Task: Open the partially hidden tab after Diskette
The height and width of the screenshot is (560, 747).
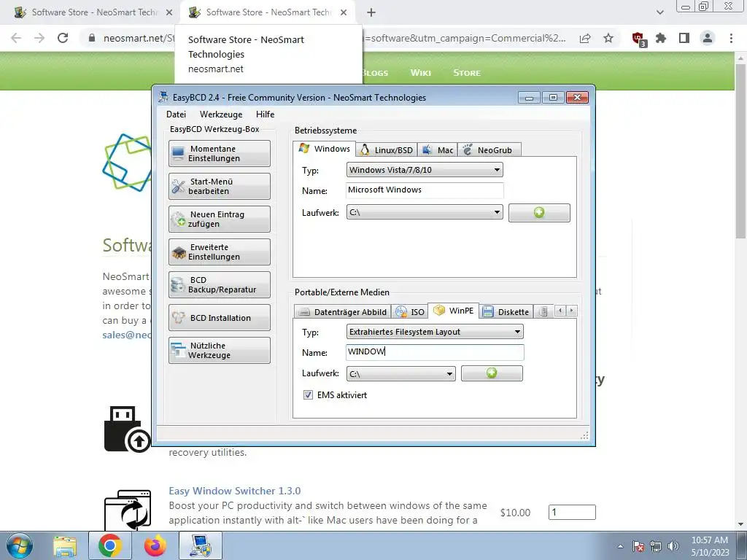Action: pyautogui.click(x=543, y=312)
